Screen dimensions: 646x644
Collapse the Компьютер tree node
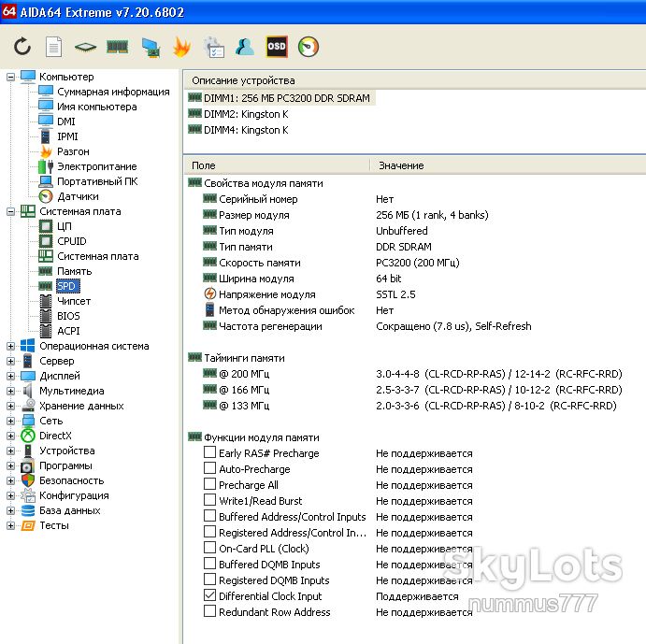(x=10, y=77)
